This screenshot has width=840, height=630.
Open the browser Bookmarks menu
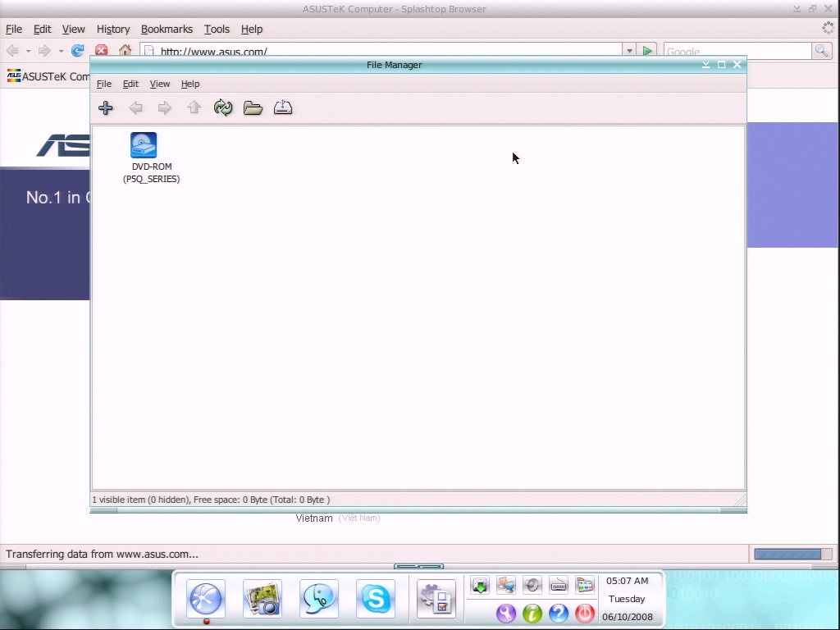click(167, 29)
